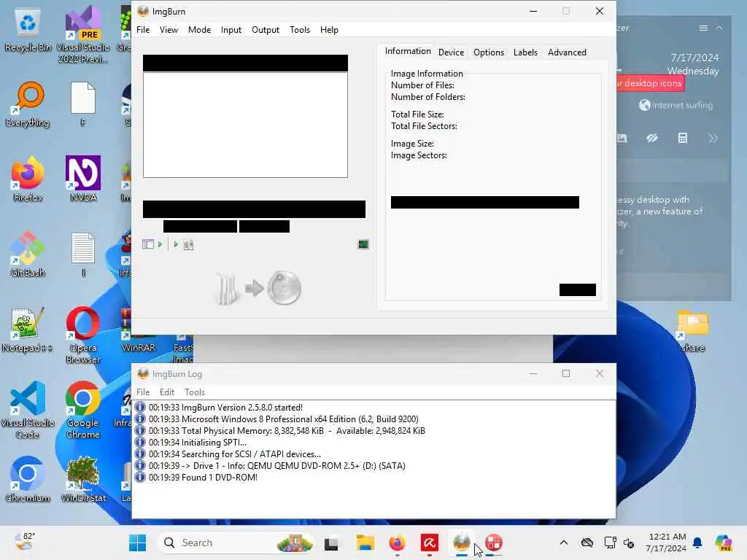Click the taskbar clock showing 12:21 AM
The height and width of the screenshot is (560, 747).
(666, 542)
